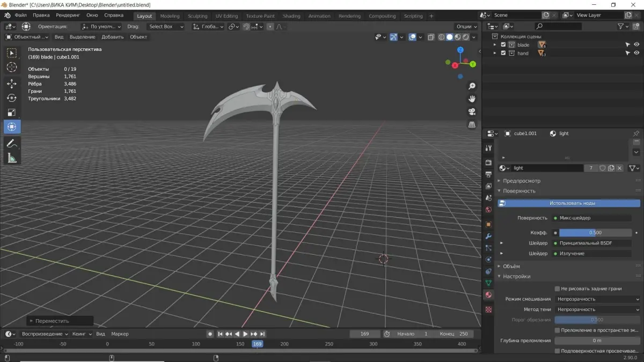Activate the 3D Cursor tool
This screenshot has width=644, height=362.
pos(12,67)
